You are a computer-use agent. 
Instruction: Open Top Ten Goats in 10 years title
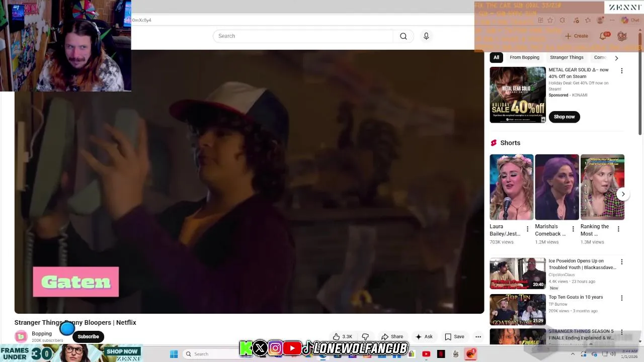[576, 297]
